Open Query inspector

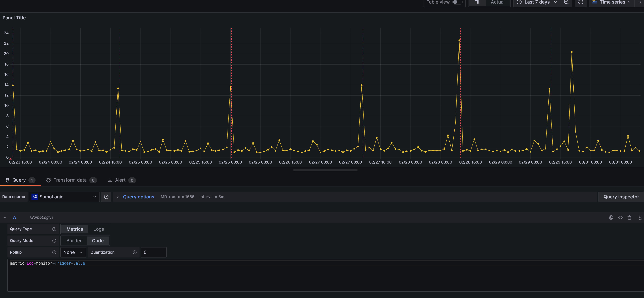621,197
